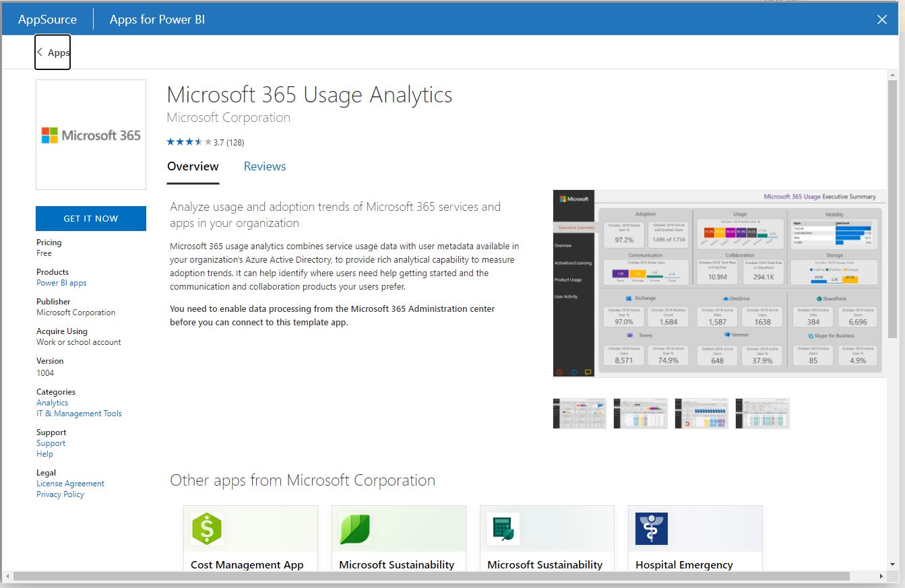
Task: Click the large Executive Summary screenshot
Action: [x=720, y=284]
